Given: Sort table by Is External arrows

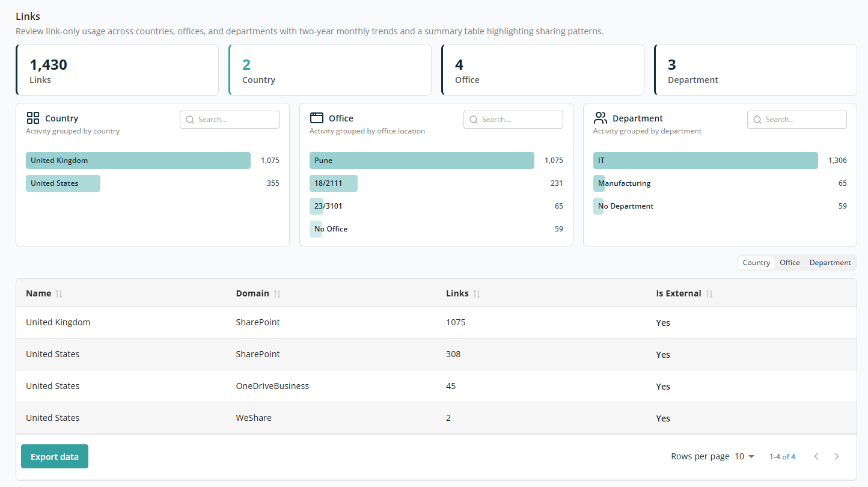Looking at the screenshot, I should 709,294.
